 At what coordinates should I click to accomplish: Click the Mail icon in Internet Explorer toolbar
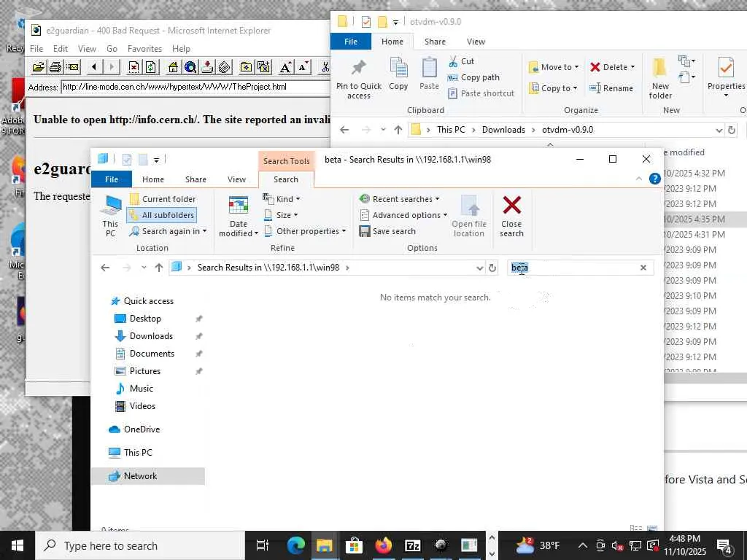(x=73, y=67)
